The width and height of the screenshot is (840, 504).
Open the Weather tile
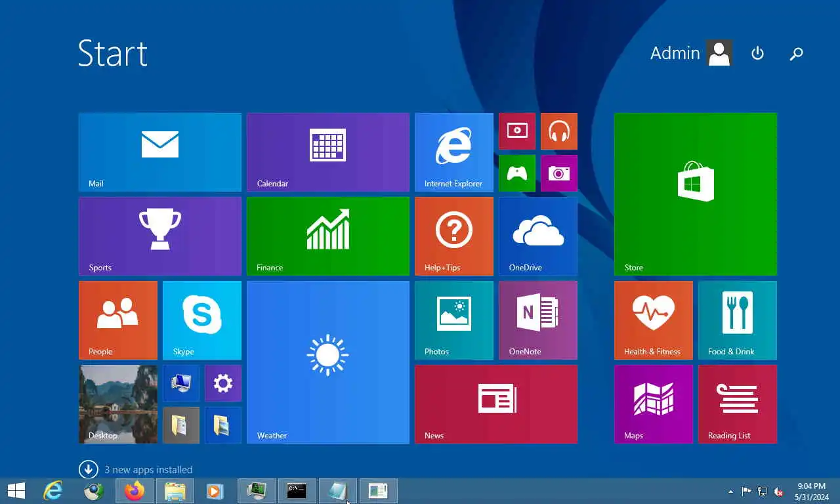tap(328, 362)
